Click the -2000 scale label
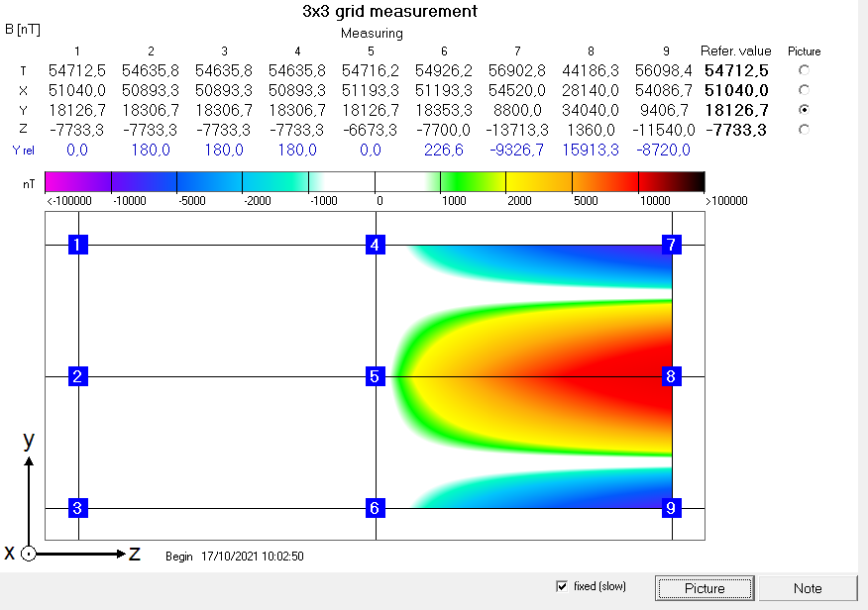 pos(258,201)
